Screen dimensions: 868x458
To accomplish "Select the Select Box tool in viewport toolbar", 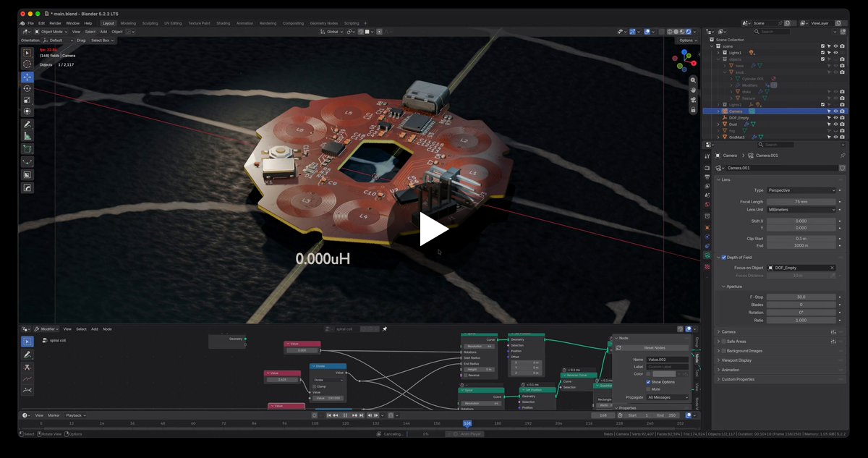I will point(27,53).
